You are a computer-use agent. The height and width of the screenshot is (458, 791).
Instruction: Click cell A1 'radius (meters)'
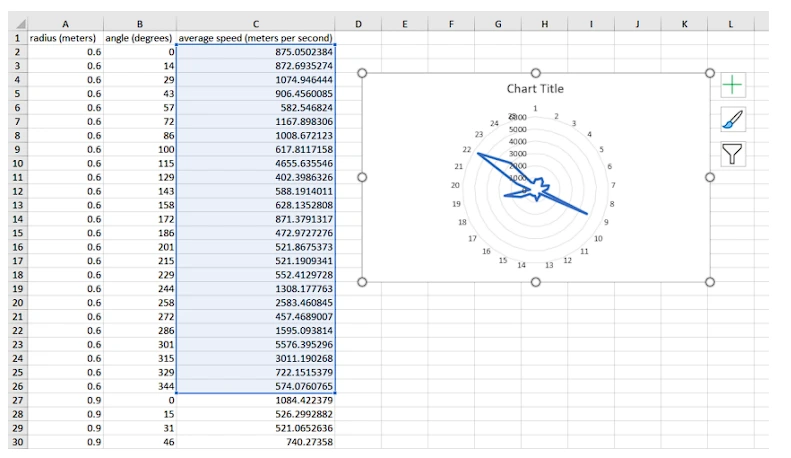(65, 37)
